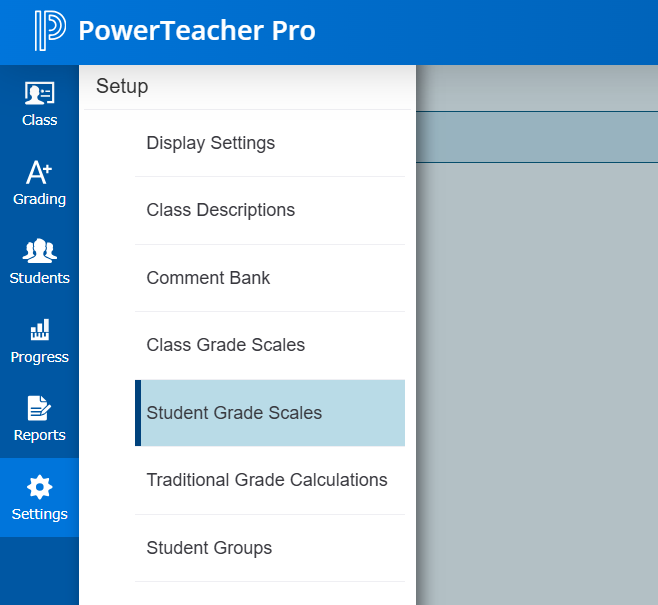Image resolution: width=658 pixels, height=605 pixels.
Task: Go to Student Groups setup
Action: click(x=208, y=548)
